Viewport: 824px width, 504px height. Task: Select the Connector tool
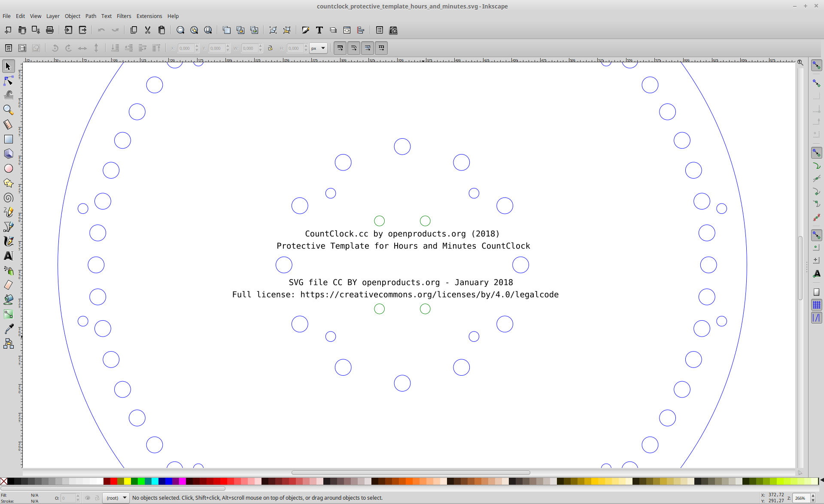click(8, 343)
